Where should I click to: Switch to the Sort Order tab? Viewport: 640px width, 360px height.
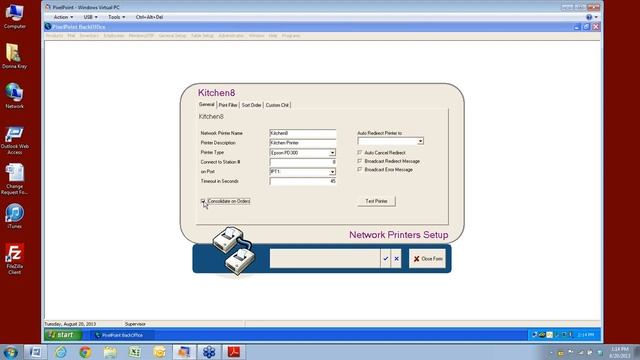[x=251, y=105]
